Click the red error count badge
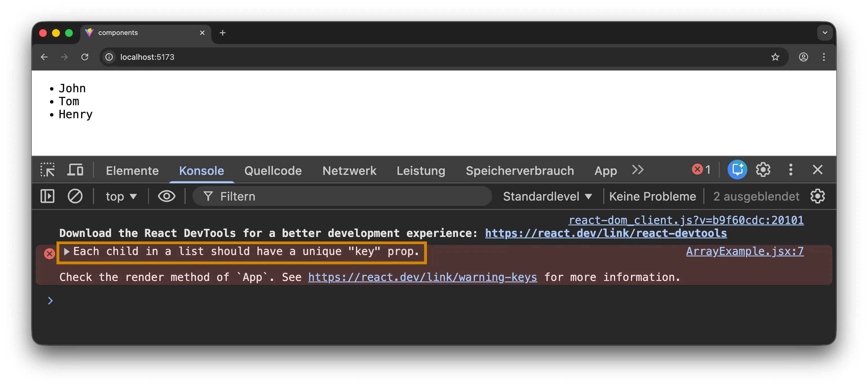Image resolution: width=868 pixels, height=387 pixels. [701, 170]
